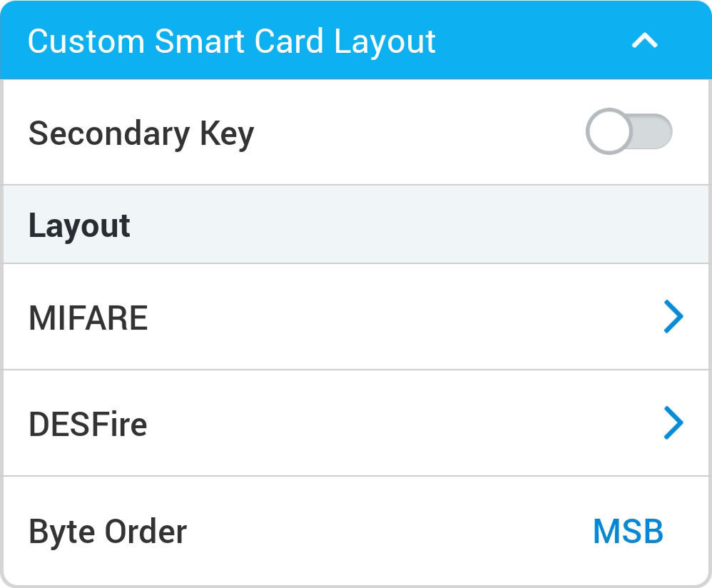
Task: Collapse the Custom Smart Card Layout panel
Action: (x=644, y=41)
